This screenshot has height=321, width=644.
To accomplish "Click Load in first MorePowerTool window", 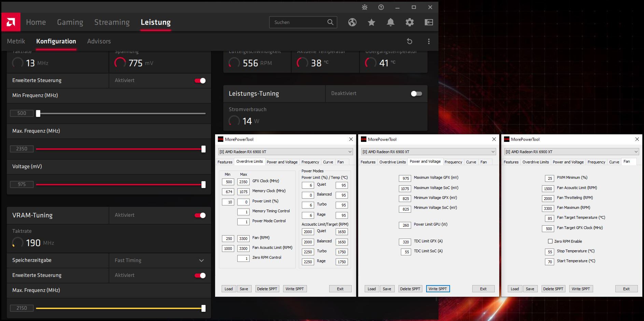I will 228,289.
